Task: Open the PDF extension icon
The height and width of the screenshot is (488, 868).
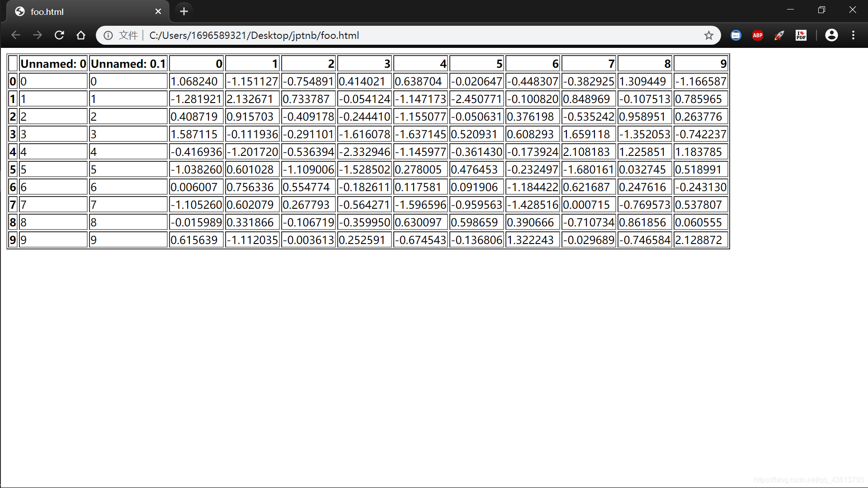Action: tap(801, 35)
